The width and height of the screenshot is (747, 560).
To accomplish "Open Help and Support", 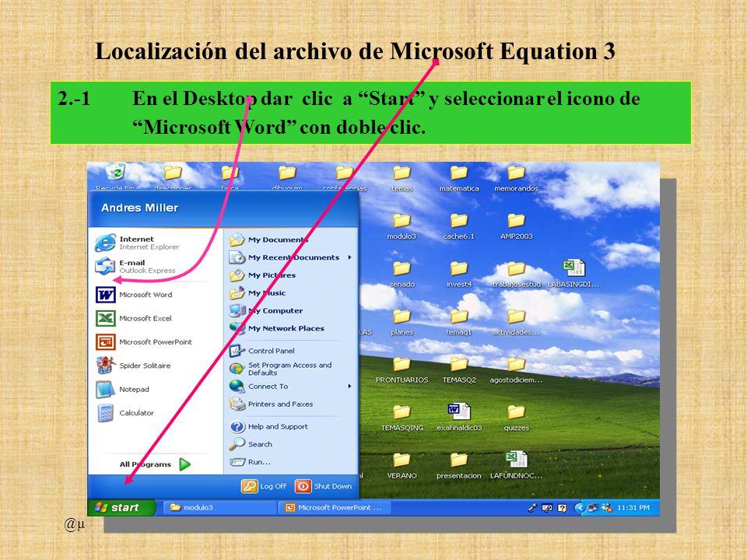I will pyautogui.click(x=268, y=427).
